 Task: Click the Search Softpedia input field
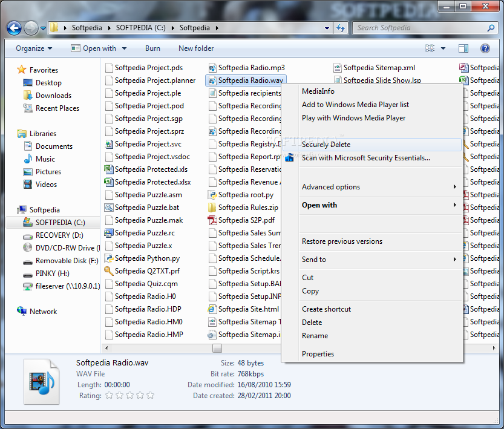tap(419, 28)
